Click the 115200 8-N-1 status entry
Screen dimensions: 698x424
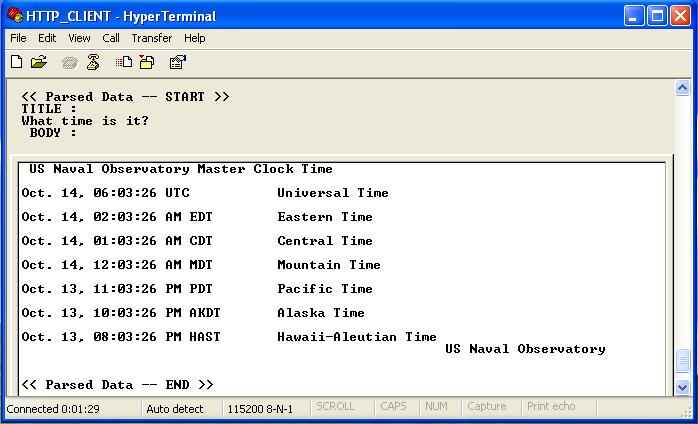pyautogui.click(x=260, y=409)
